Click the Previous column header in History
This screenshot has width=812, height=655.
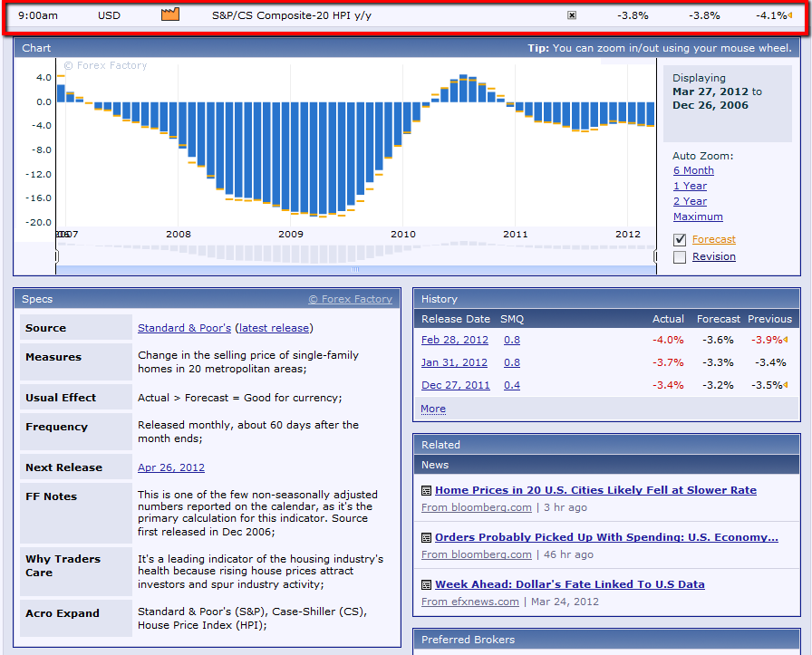tap(769, 319)
